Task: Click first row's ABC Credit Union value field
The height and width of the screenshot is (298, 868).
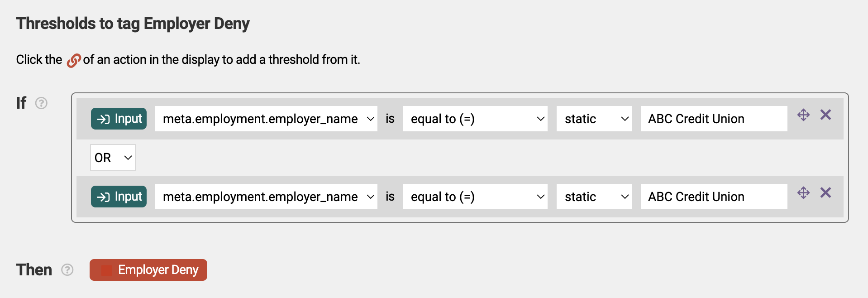Action: click(x=714, y=119)
